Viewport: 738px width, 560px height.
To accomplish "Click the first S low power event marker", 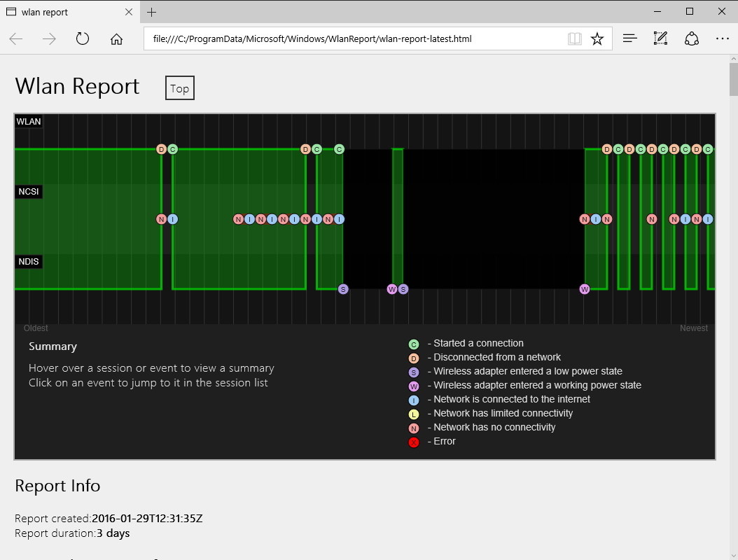I will point(343,289).
